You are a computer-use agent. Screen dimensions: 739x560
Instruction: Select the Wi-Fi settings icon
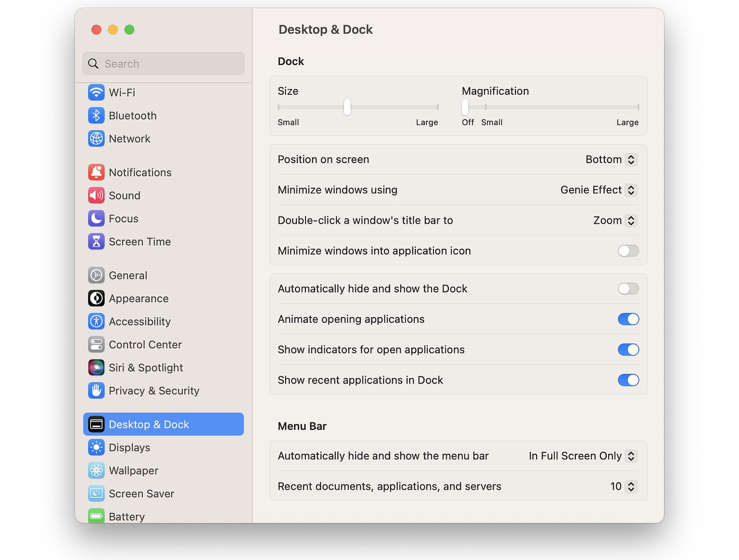96,92
